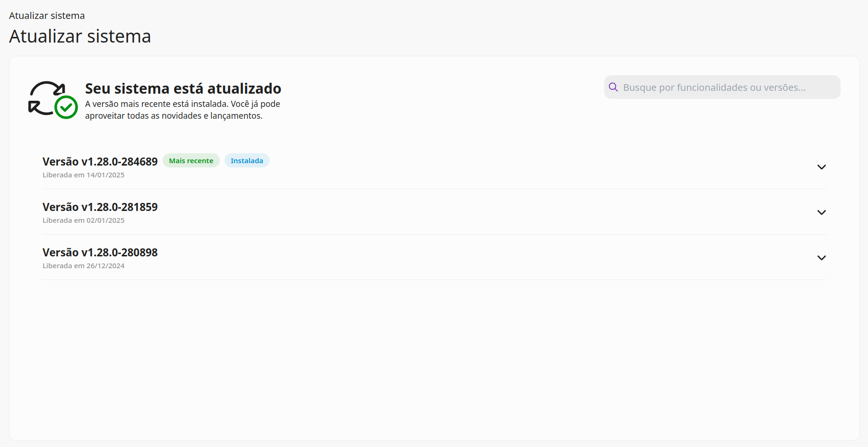Click the release date 26/12/2024
Viewport: 868px width, 447px height.
click(x=83, y=265)
